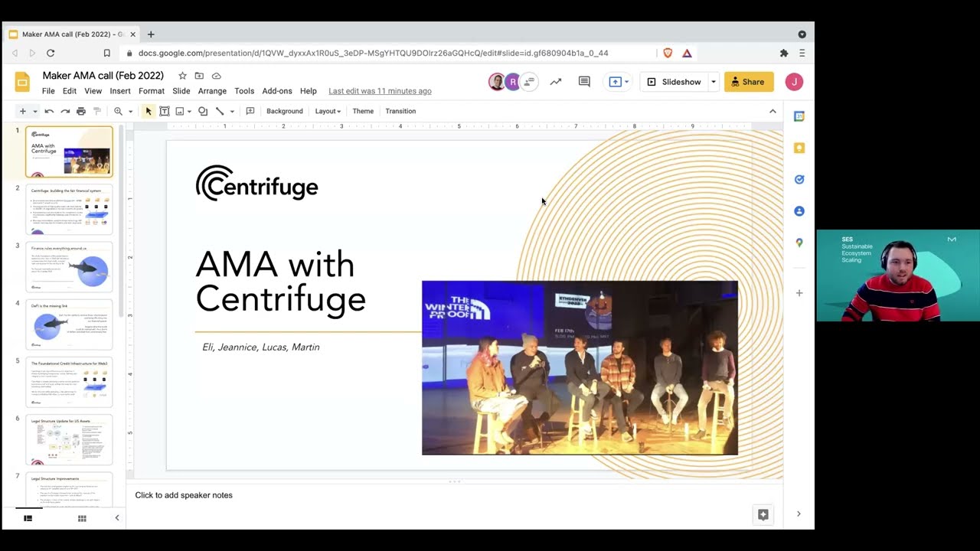Click the add comment toolbar icon
980x551 pixels.
pos(250,111)
